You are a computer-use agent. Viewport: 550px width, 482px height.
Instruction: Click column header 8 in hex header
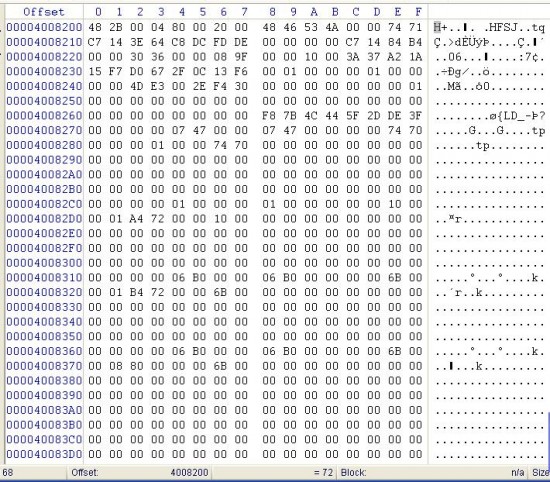click(272, 12)
